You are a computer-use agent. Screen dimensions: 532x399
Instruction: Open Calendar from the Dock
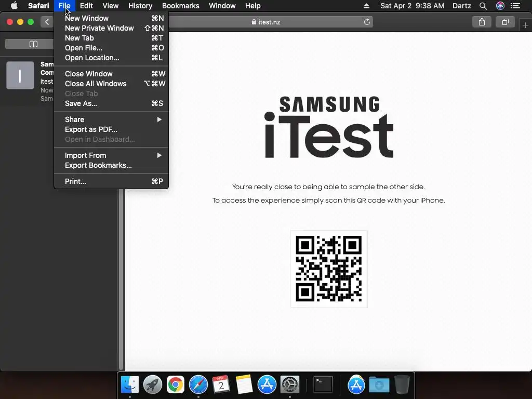[x=221, y=385]
